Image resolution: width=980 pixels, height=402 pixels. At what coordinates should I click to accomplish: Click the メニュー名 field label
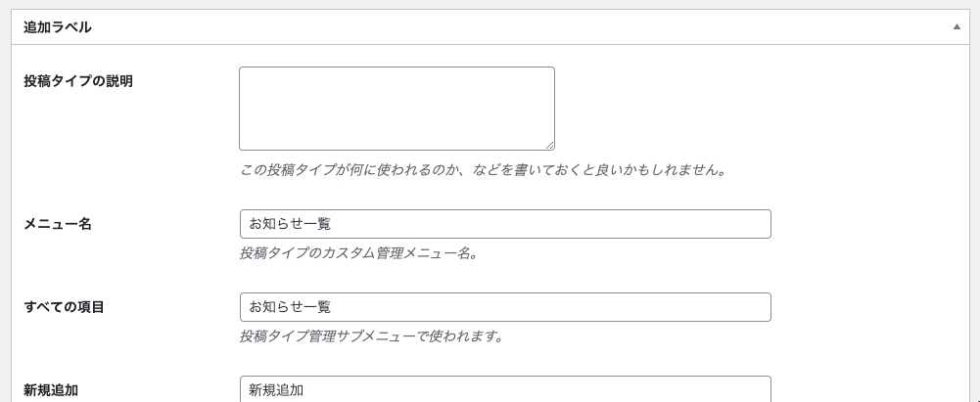point(58,224)
